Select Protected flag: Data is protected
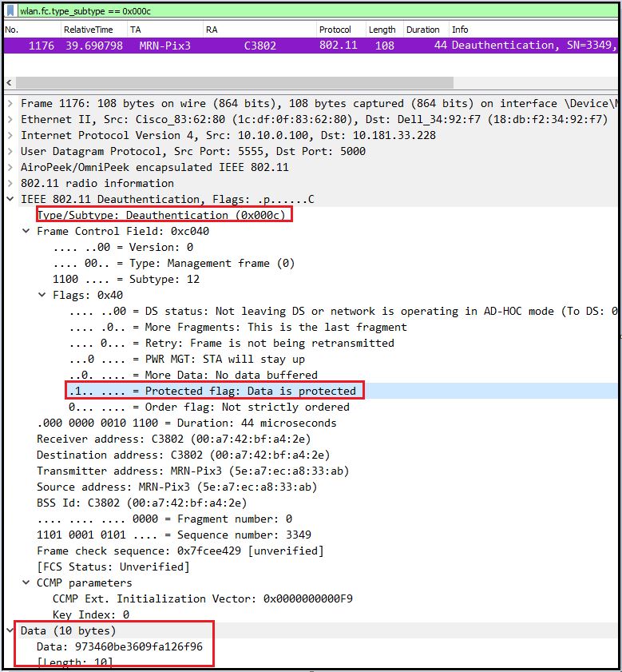This screenshot has width=622, height=672. (212, 391)
